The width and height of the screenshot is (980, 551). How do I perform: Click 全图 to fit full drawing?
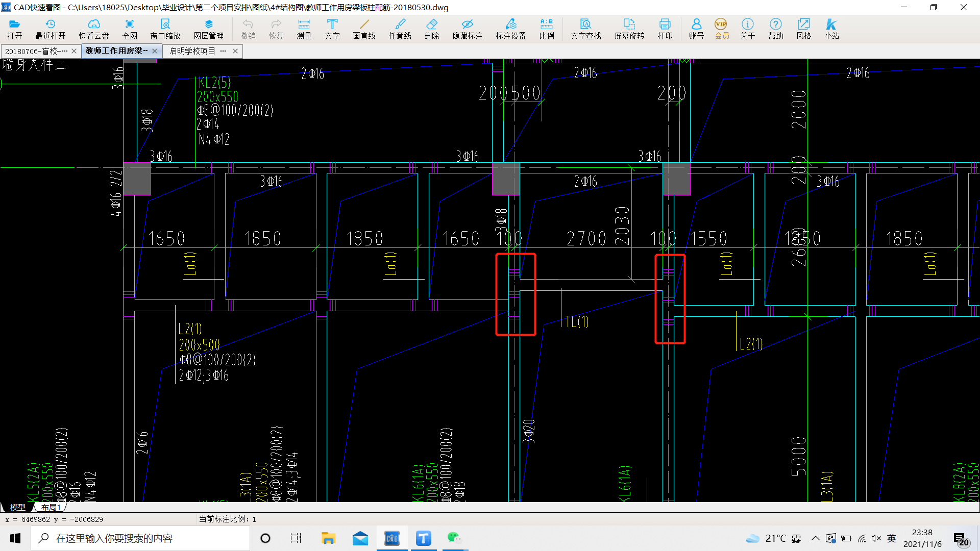click(x=130, y=29)
